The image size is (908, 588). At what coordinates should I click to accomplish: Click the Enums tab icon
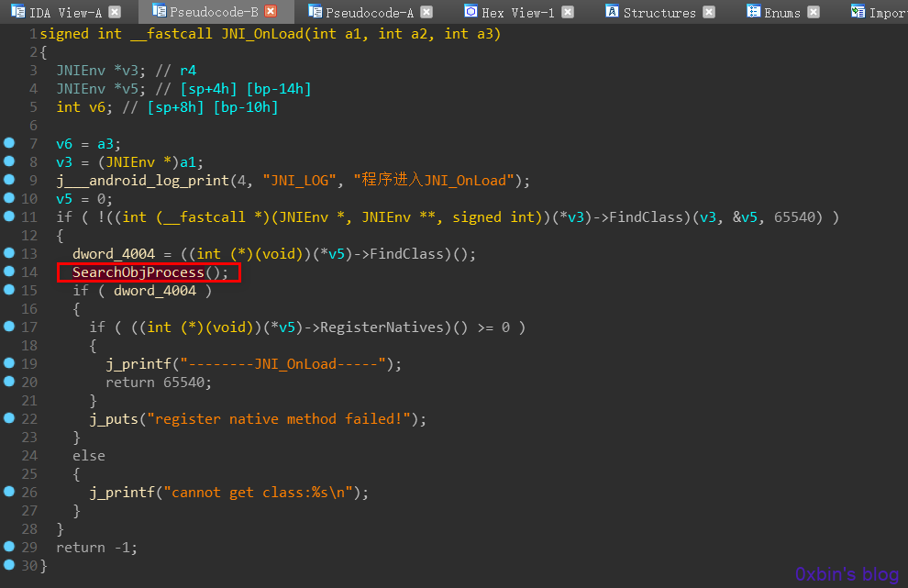click(x=753, y=11)
